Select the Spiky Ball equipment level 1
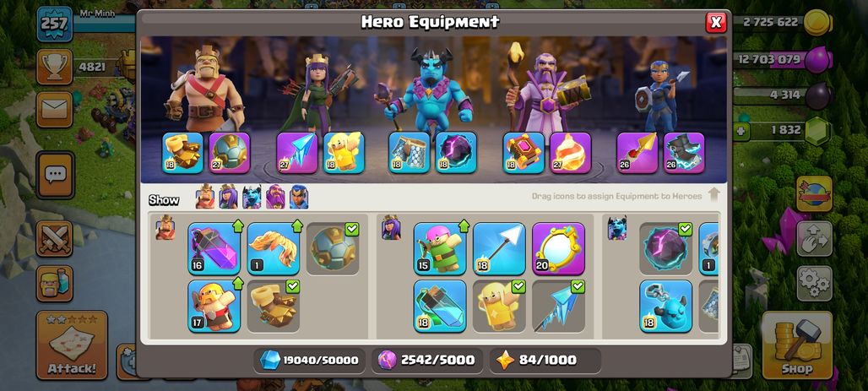 [x=274, y=248]
